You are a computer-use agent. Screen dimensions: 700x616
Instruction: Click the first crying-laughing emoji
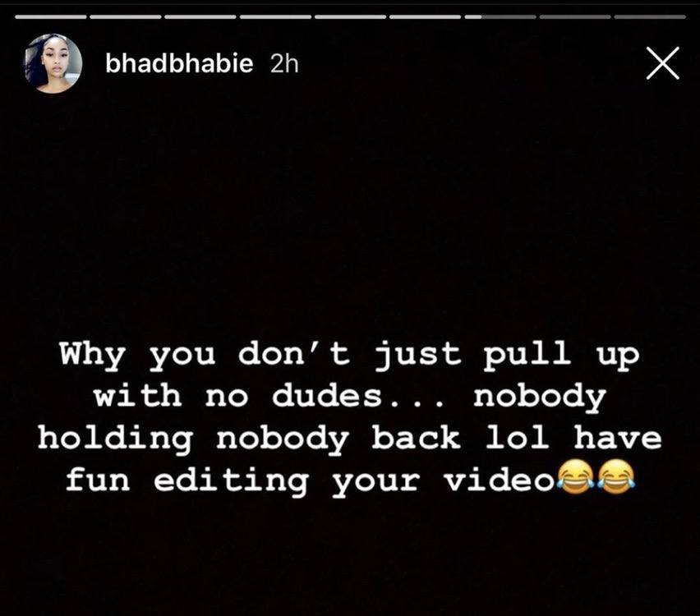coord(575,477)
